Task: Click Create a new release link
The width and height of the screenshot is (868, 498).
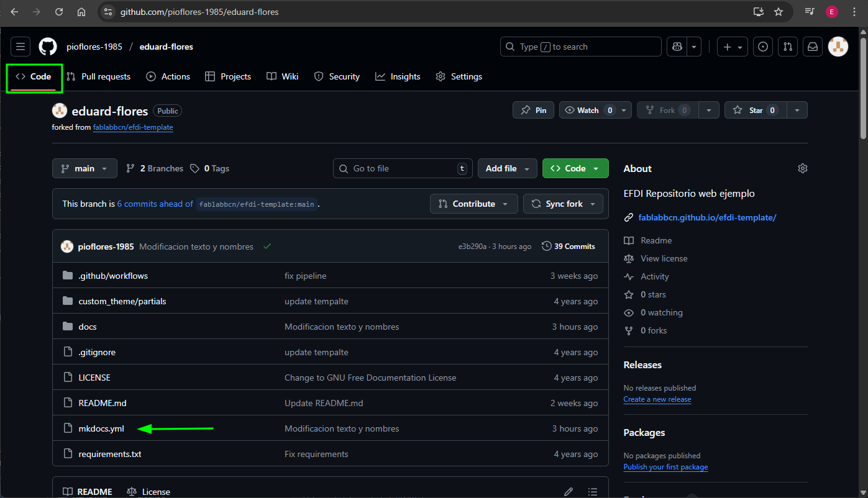Action: [x=657, y=399]
